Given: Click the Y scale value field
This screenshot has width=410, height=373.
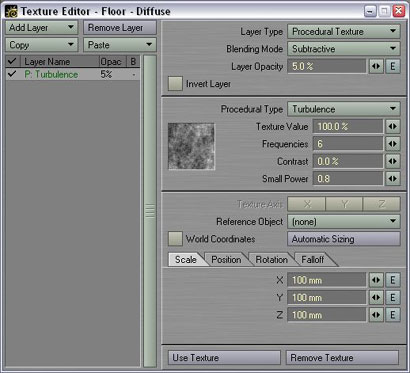Looking at the screenshot, I should pyautogui.click(x=326, y=297).
